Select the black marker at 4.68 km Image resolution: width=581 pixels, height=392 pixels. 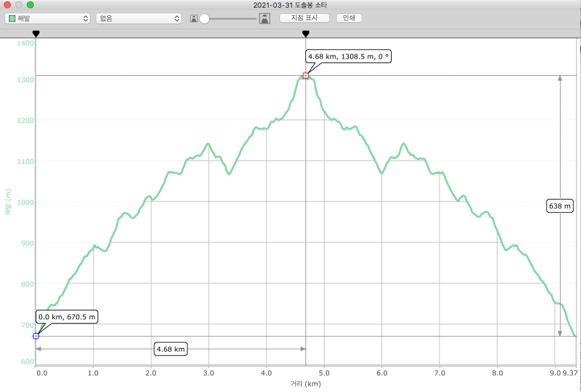point(305,34)
